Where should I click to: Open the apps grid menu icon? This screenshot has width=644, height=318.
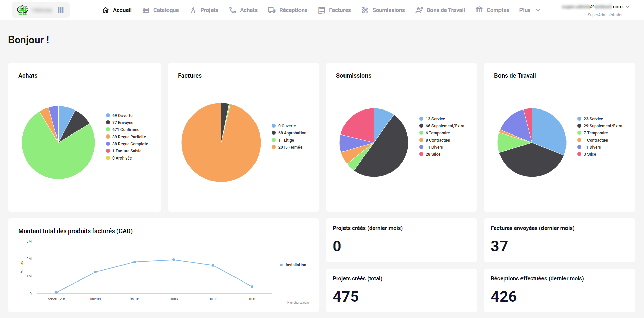coord(61,10)
